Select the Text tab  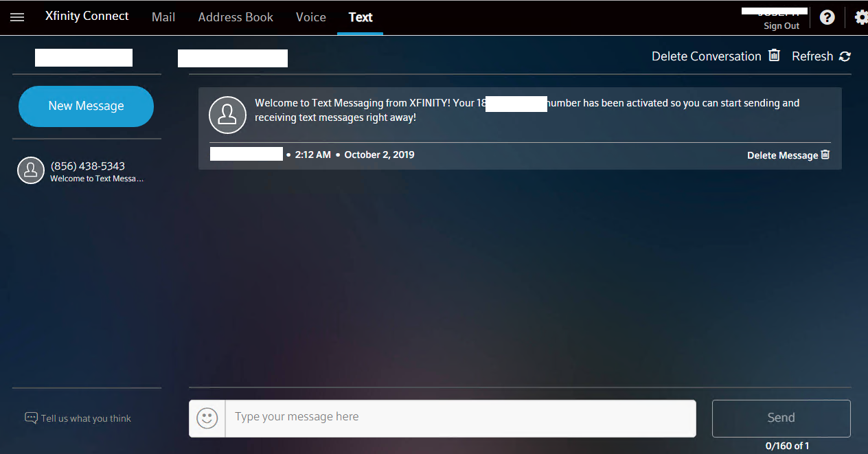click(x=361, y=17)
